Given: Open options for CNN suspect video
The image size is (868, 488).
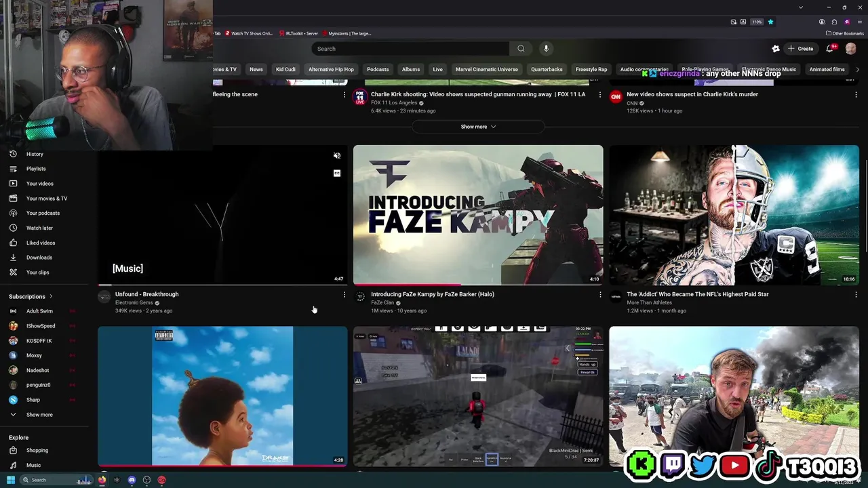Looking at the screenshot, I should click(x=856, y=95).
